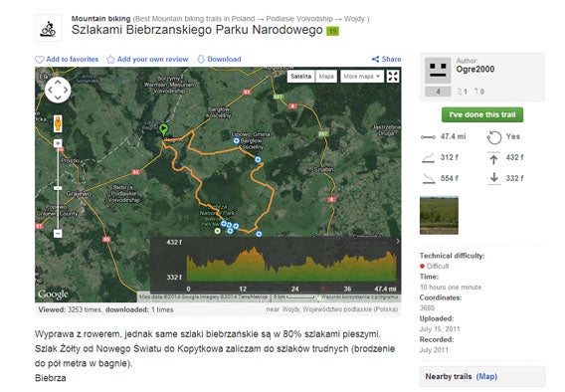Click the trail title Szlakami Biebrzanskiego Parku Narodowego
This screenshot has width=565, height=392.
pyautogui.click(x=197, y=30)
